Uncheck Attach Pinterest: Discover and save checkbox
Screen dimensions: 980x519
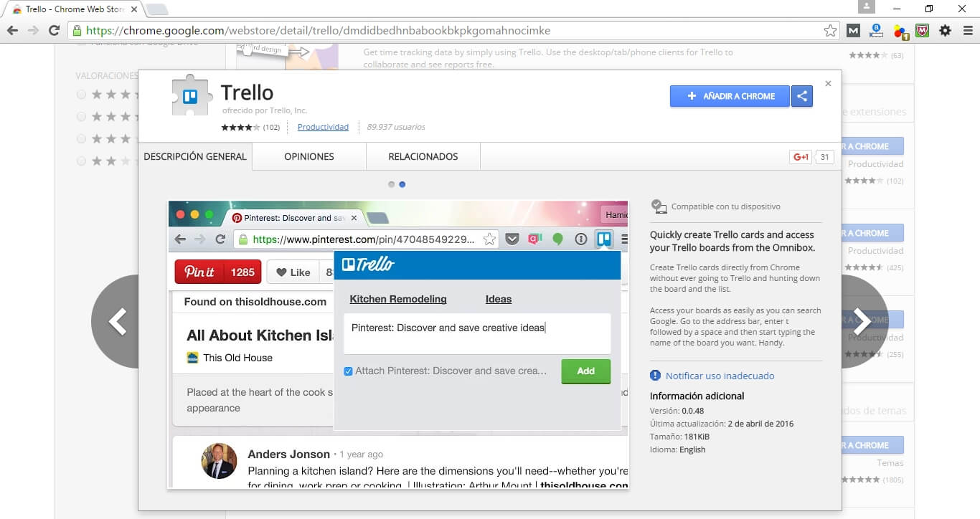pos(348,371)
